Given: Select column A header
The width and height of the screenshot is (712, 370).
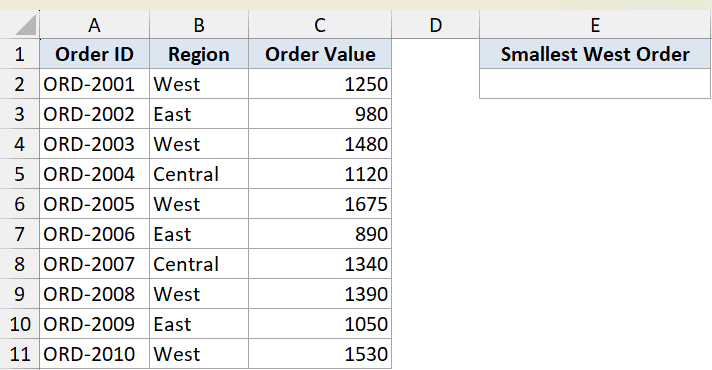Looking at the screenshot, I should click(x=94, y=25).
